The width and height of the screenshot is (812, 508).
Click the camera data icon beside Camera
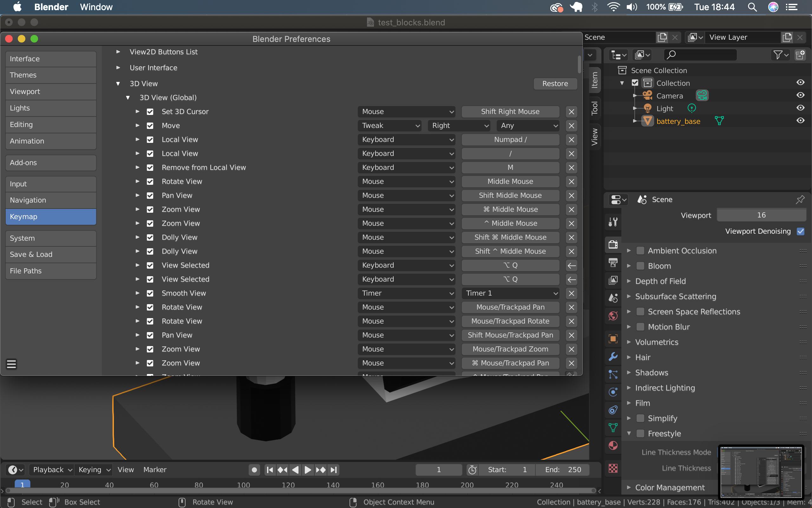[702, 96]
